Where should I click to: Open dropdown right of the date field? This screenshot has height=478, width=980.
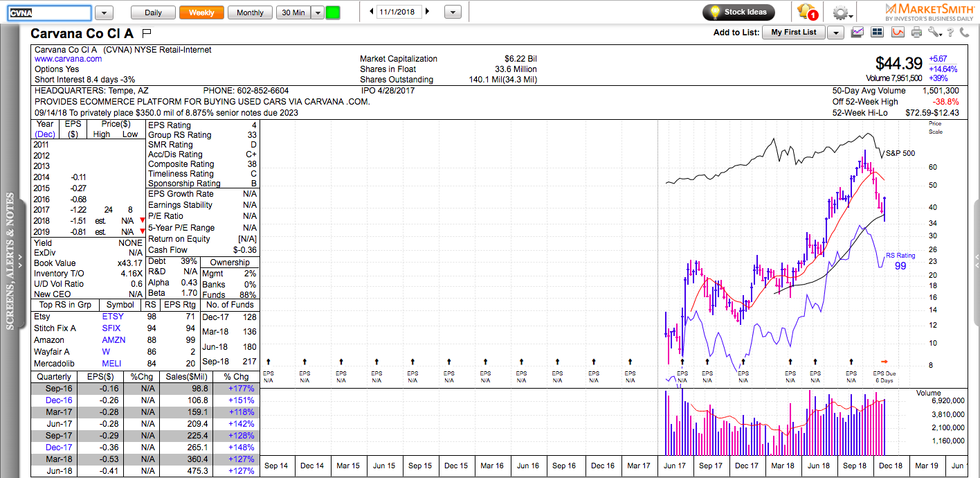[x=453, y=12]
